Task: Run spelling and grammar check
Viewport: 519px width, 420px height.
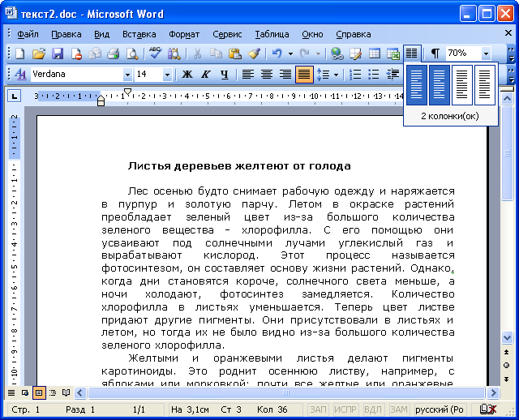Action: click(x=155, y=54)
